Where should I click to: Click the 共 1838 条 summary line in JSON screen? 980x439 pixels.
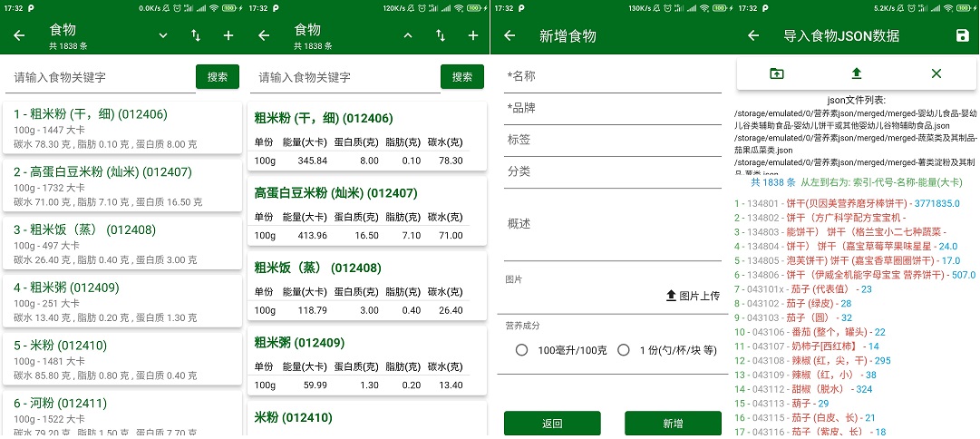point(856,182)
